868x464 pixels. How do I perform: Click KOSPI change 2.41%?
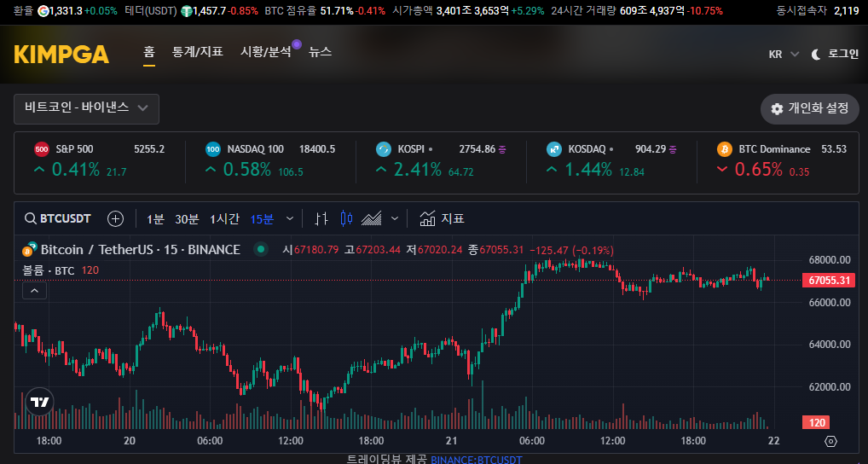coord(418,170)
